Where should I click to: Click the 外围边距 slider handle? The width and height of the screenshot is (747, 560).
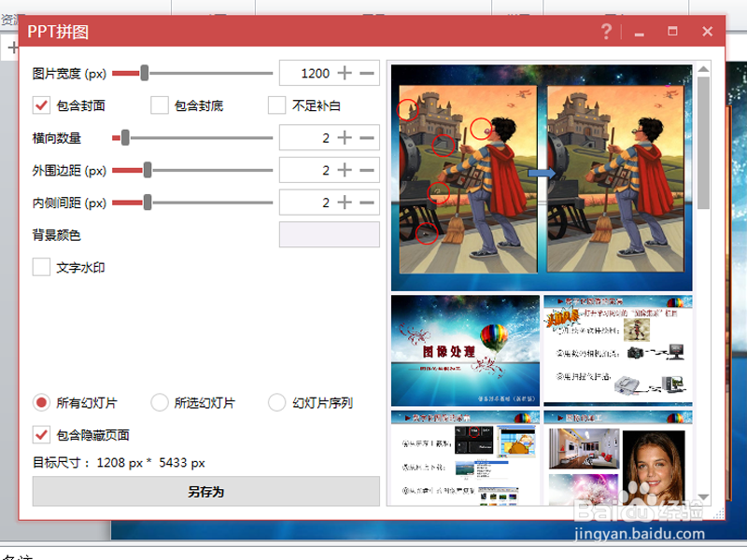148,170
